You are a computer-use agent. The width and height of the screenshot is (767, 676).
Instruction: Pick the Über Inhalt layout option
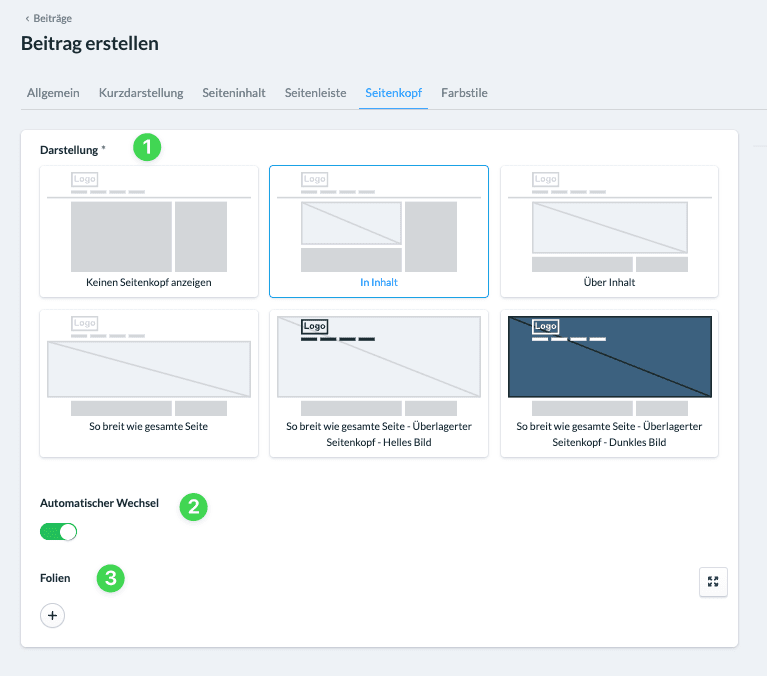click(609, 231)
